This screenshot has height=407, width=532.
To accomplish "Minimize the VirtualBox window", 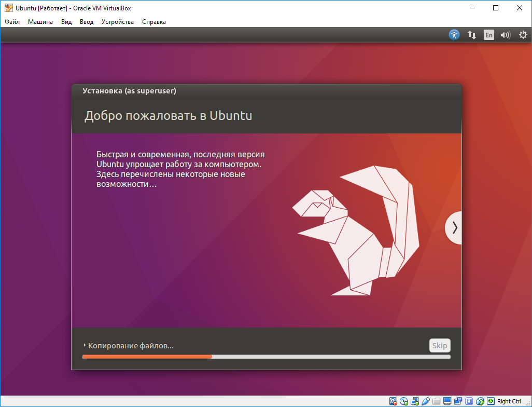I will [x=472, y=8].
